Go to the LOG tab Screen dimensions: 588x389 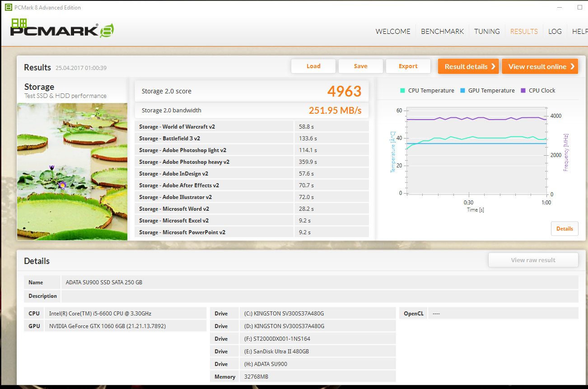click(555, 31)
